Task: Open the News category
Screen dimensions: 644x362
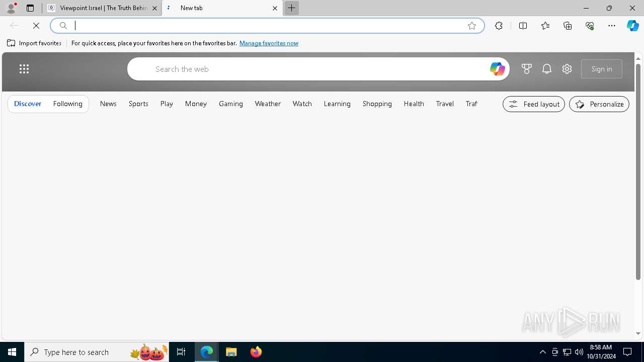Action: pos(108,104)
